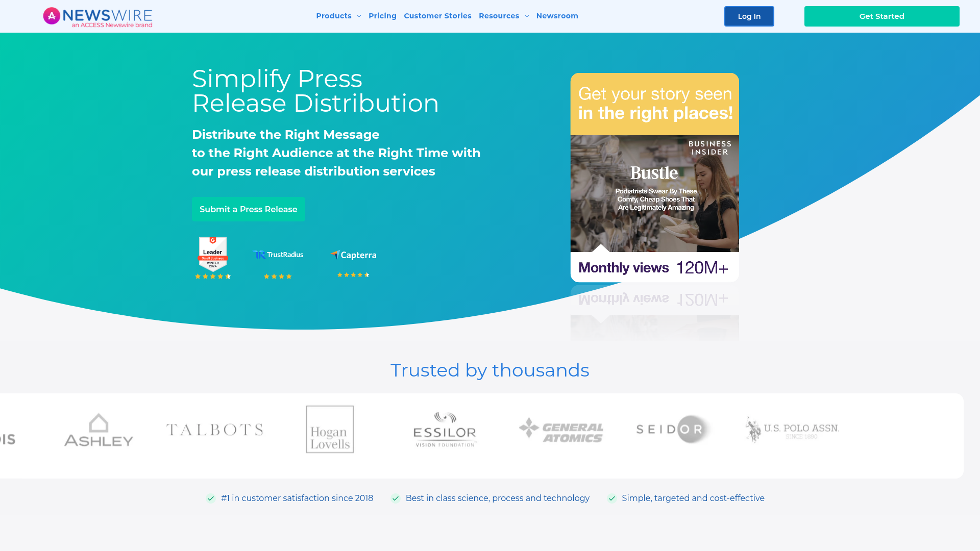Screen dimensions: 980x551
Task: Submit a Press Release button
Action: coord(248,209)
